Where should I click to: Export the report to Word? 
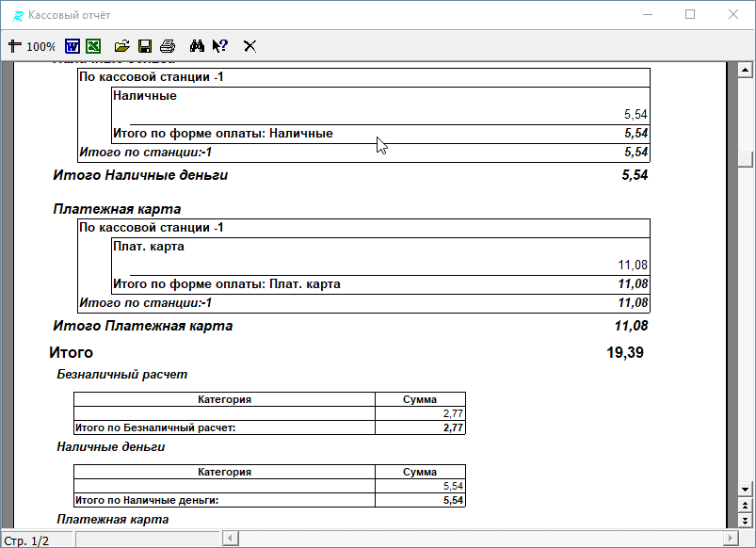(72, 45)
